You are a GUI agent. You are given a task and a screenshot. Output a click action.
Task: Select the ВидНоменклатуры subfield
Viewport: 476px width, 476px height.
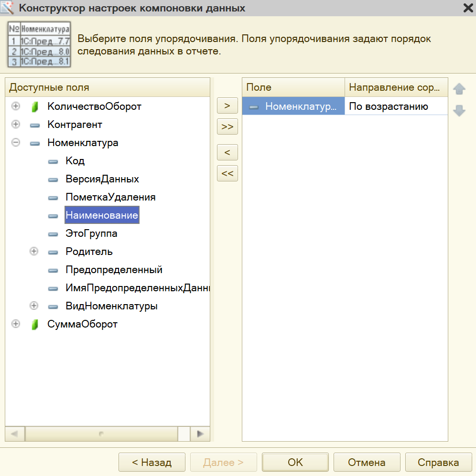tap(111, 306)
